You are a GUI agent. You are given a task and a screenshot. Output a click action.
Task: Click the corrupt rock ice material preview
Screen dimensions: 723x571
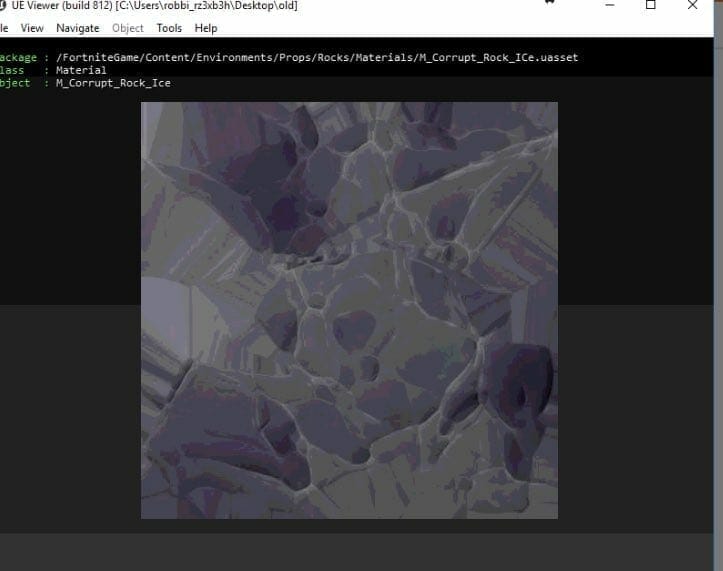tap(349, 310)
